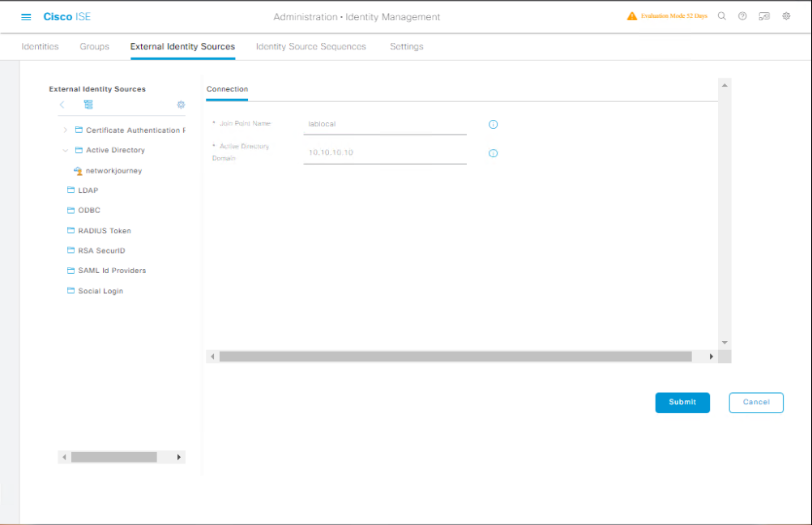Click the networkjourney join point icon
The width and height of the screenshot is (812, 525).
coord(78,170)
